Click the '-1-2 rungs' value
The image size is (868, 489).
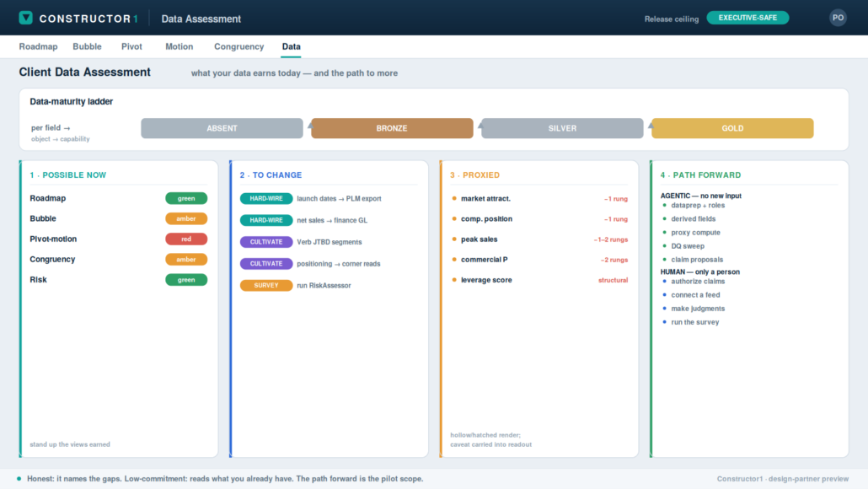coord(611,239)
